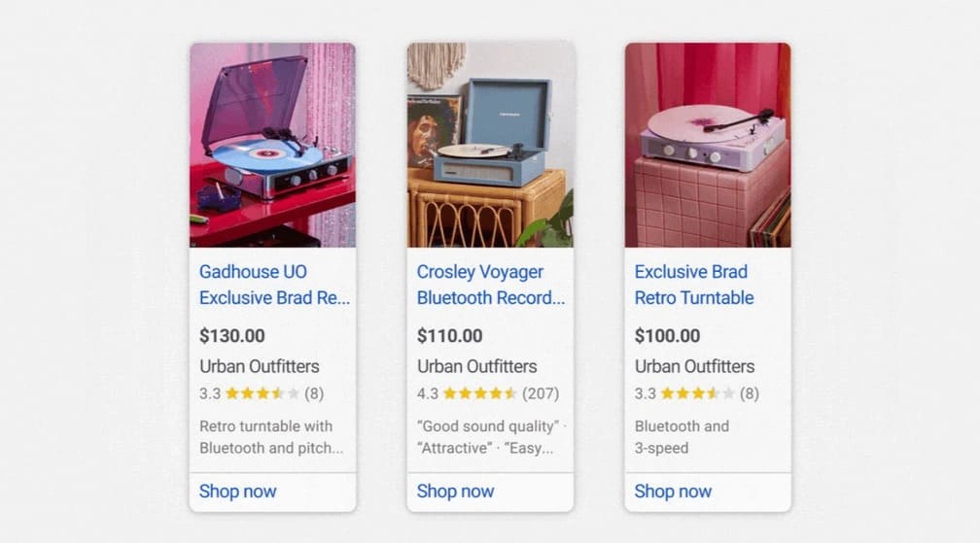980x543 pixels.
Task: Click the Urban Outfitters seller under $110.00
Action: point(476,366)
